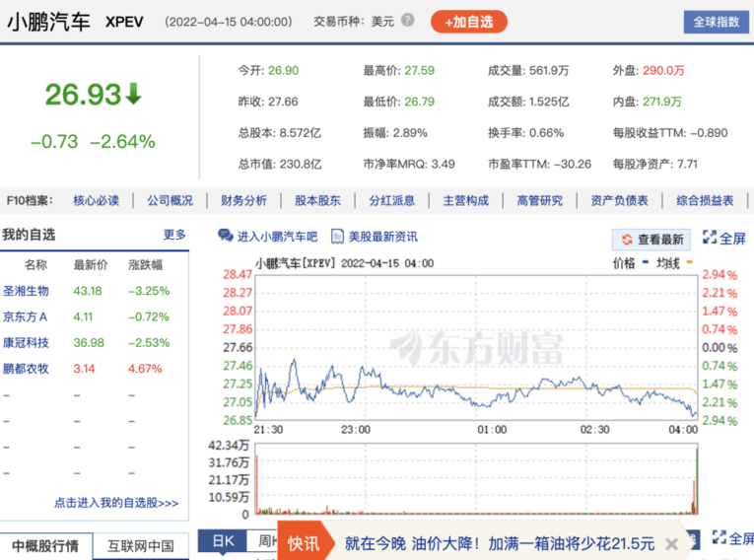The width and height of the screenshot is (754, 560).
Task: Close the 快讯 news banner
Action: coord(672,544)
